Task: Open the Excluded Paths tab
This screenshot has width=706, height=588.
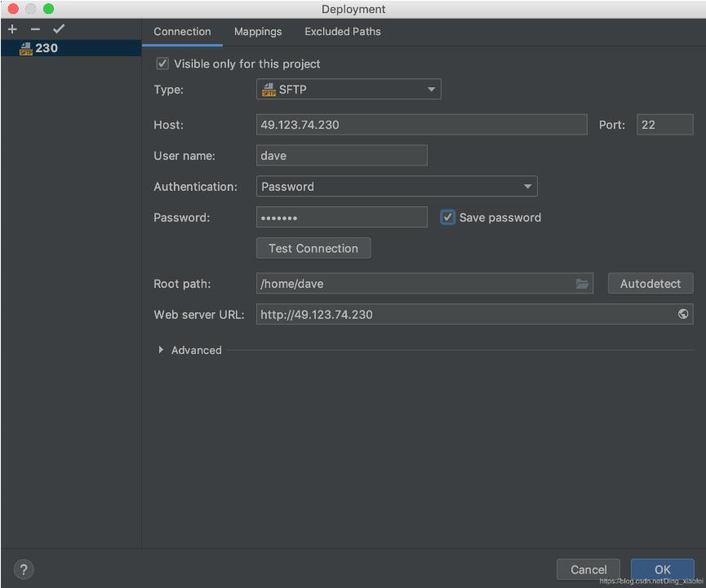Action: pyautogui.click(x=343, y=32)
